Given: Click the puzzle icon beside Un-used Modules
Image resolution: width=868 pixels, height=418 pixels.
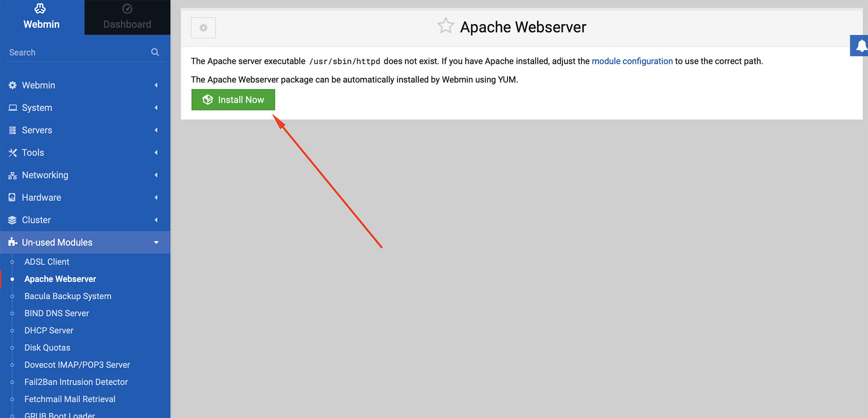Looking at the screenshot, I should point(13,242).
